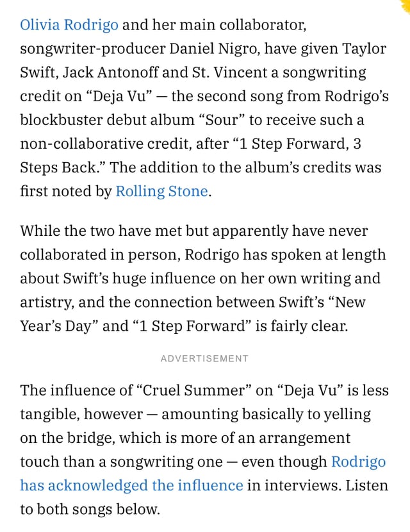Click the phrase 'collaborated in person'

pos(101,254)
